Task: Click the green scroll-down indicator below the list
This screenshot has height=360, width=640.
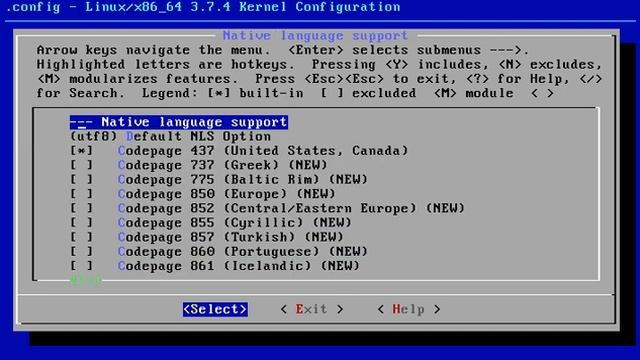Action: pos(85,280)
